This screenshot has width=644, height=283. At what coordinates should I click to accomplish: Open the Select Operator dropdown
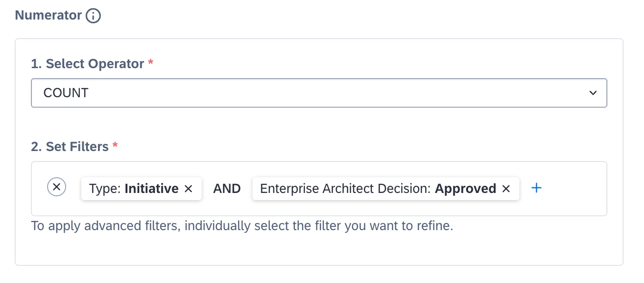click(319, 93)
